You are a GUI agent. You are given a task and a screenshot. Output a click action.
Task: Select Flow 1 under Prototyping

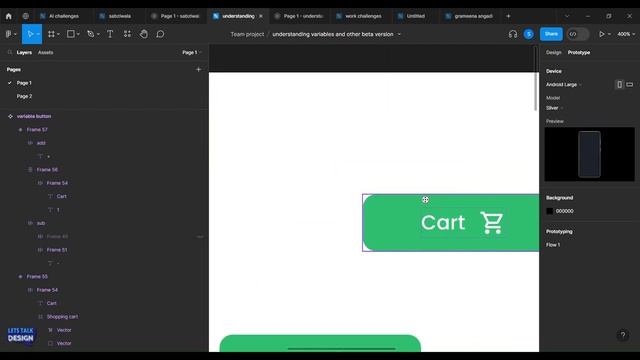point(553,245)
